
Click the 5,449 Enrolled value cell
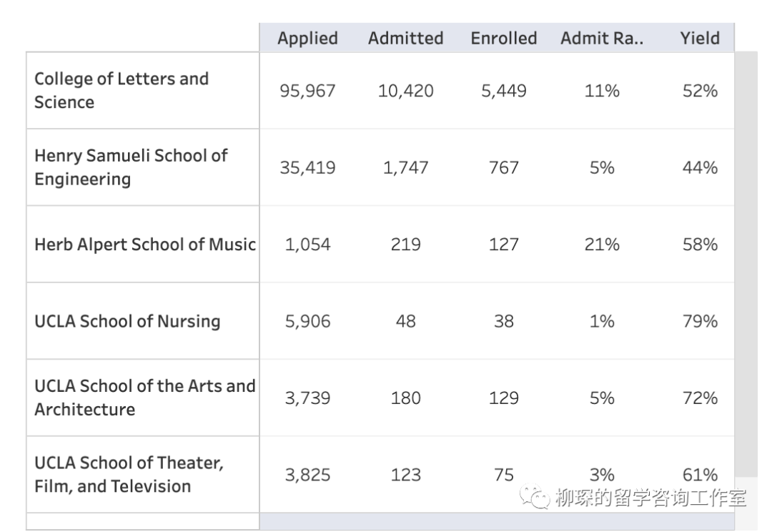[x=504, y=91]
